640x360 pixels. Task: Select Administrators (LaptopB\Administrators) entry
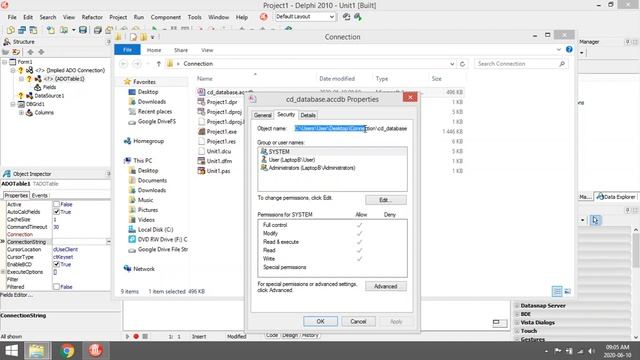308,168
